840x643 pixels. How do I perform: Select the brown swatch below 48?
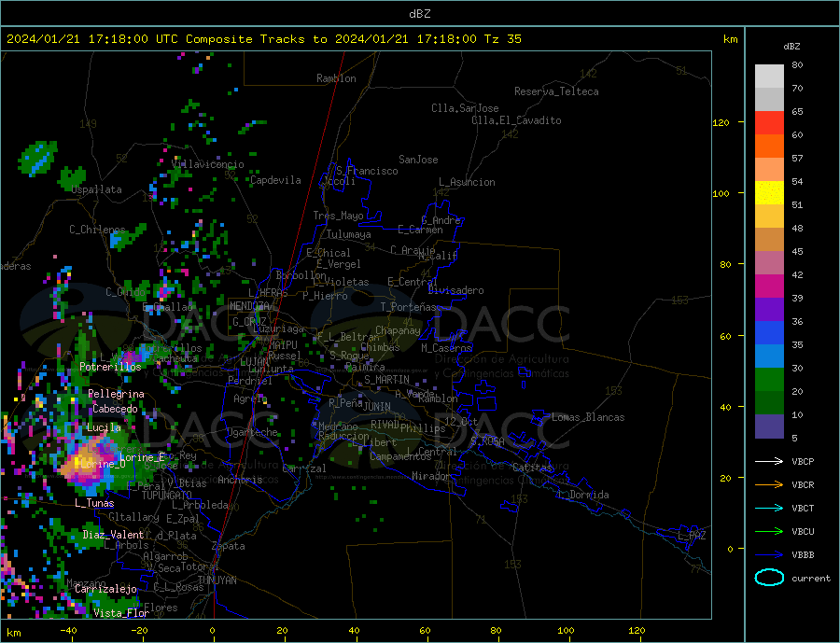[x=769, y=240]
